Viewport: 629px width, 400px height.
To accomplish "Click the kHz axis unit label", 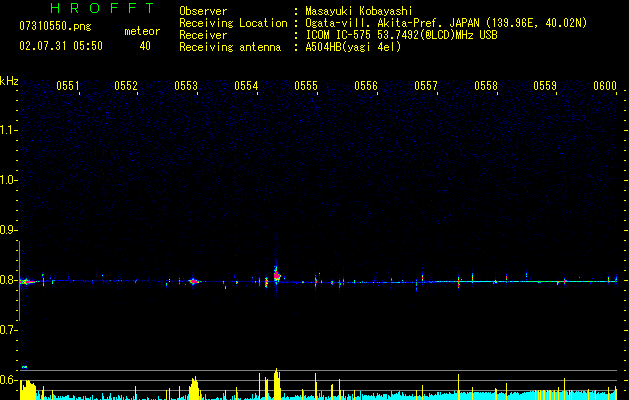I will [x=9, y=81].
